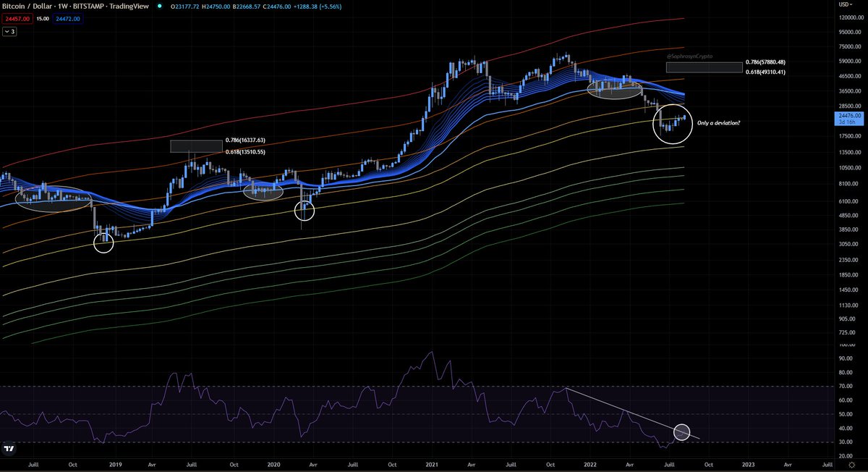
Task: Click the RSI 70.00 level label
Action: [844, 387]
